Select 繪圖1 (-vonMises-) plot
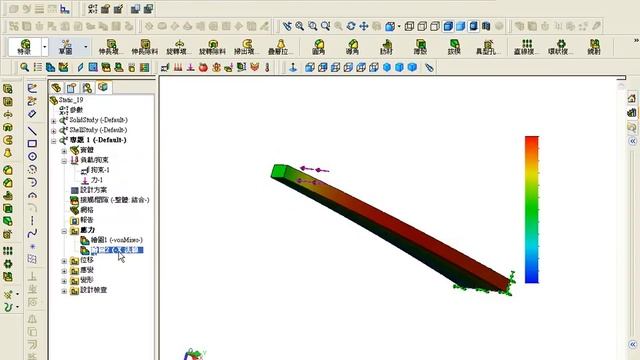The image size is (640, 360). click(111, 240)
